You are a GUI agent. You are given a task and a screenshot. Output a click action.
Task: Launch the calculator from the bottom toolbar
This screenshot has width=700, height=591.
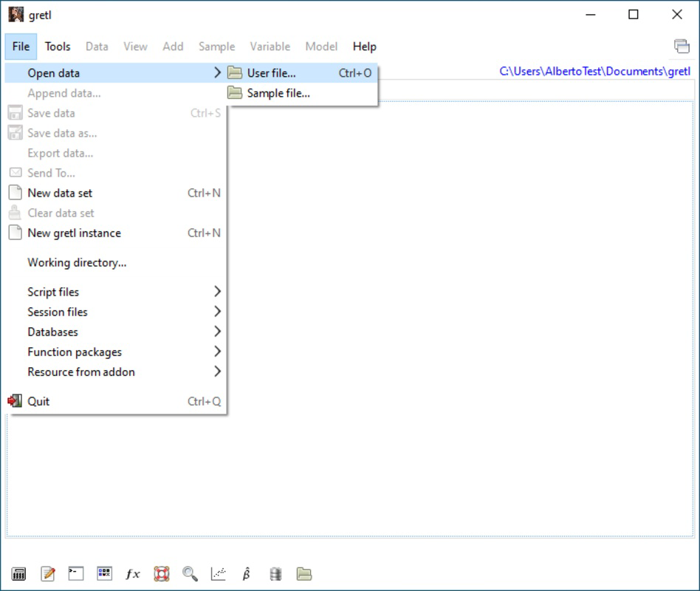point(18,573)
